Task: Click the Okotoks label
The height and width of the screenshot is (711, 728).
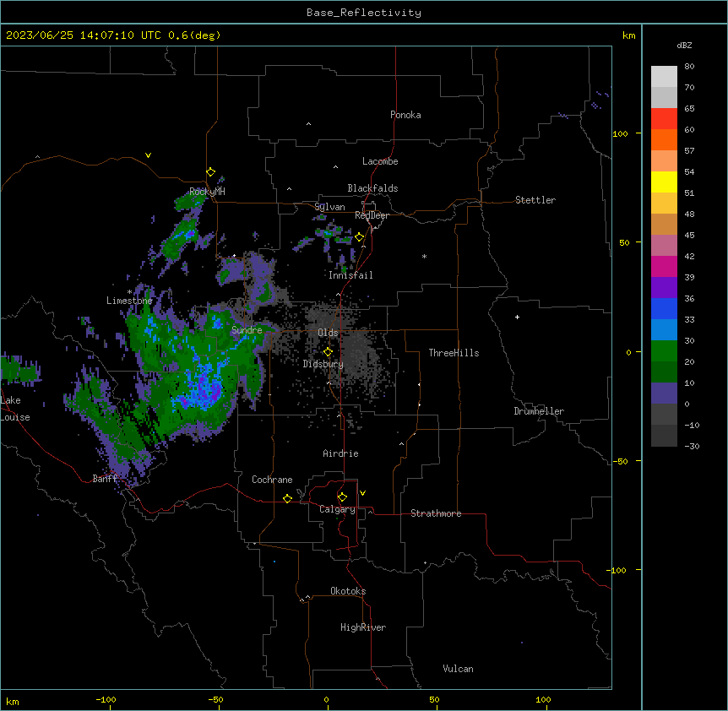Action: pyautogui.click(x=348, y=591)
